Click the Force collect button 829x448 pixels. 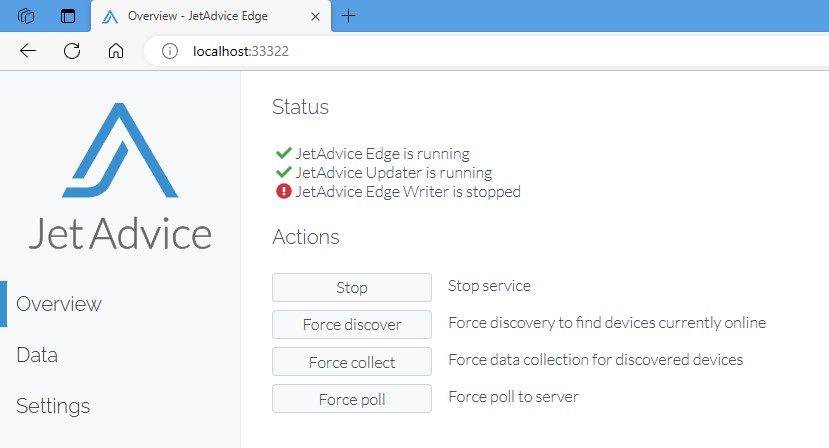352,362
